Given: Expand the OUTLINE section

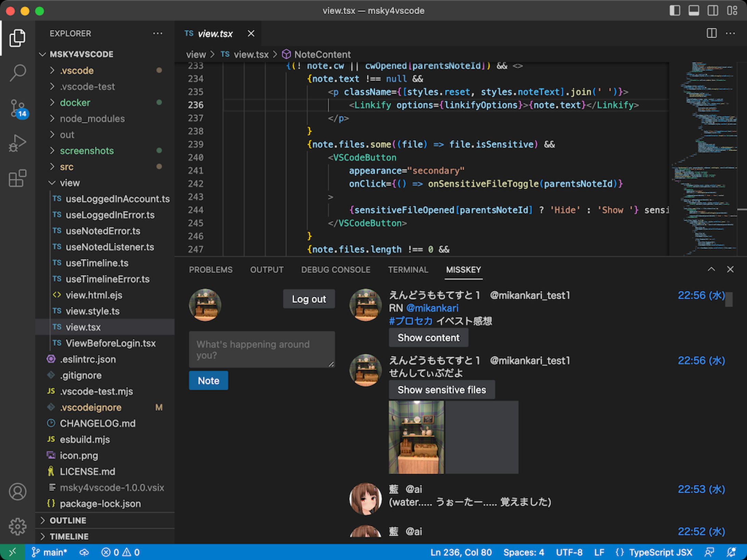Looking at the screenshot, I should [68, 520].
